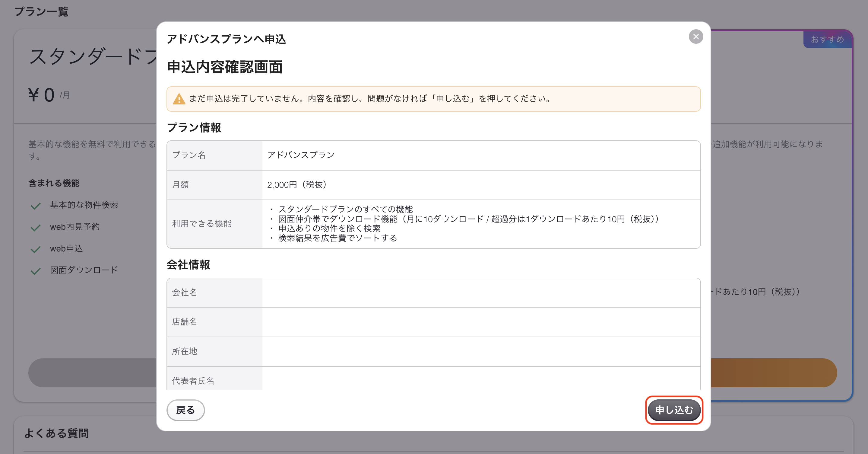Select the 月額 label cell

click(x=215, y=185)
